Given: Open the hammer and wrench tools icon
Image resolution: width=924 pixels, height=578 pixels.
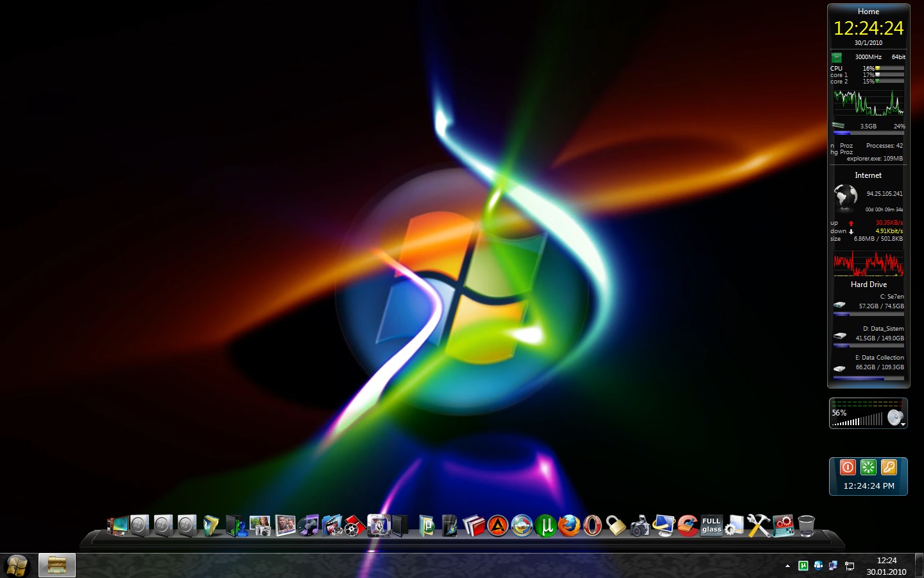Looking at the screenshot, I should pyautogui.click(x=758, y=525).
